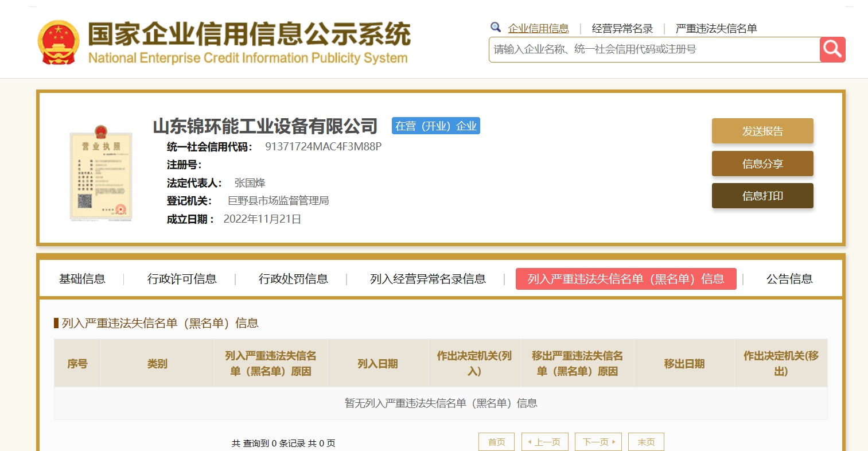Click the credit code 91371724MAC4F3M88P
Screen dimensions: 868x451
click(x=323, y=146)
